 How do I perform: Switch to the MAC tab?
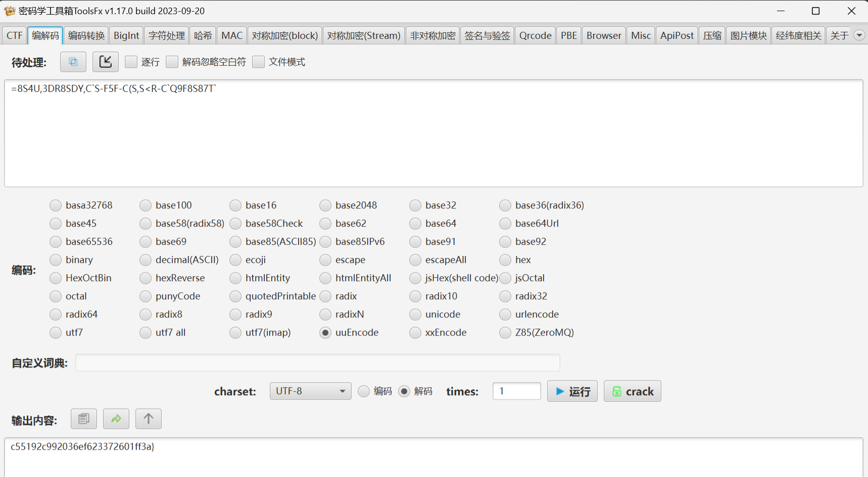[232, 35]
